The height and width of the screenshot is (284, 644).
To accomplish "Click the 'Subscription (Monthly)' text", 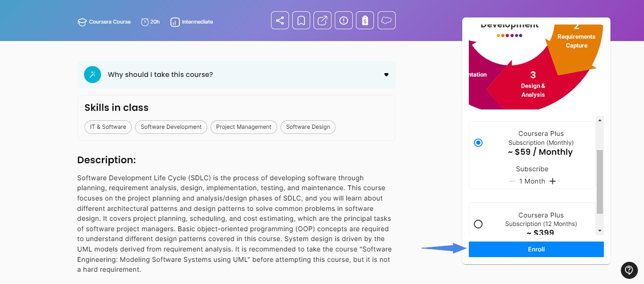I will click(x=541, y=142).
